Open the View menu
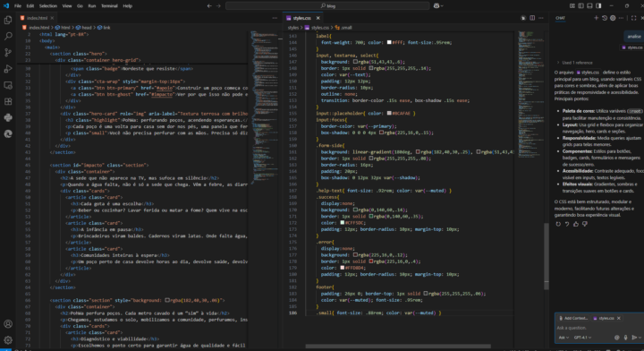 (x=67, y=5)
